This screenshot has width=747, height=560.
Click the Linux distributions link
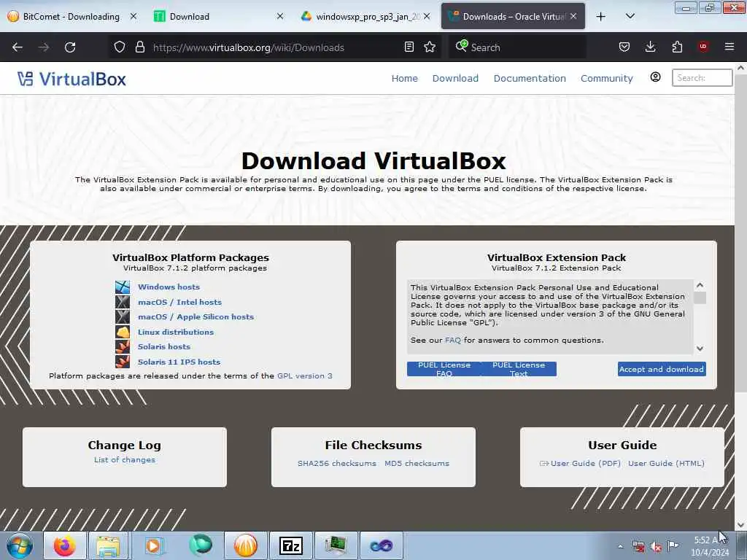coord(176,332)
